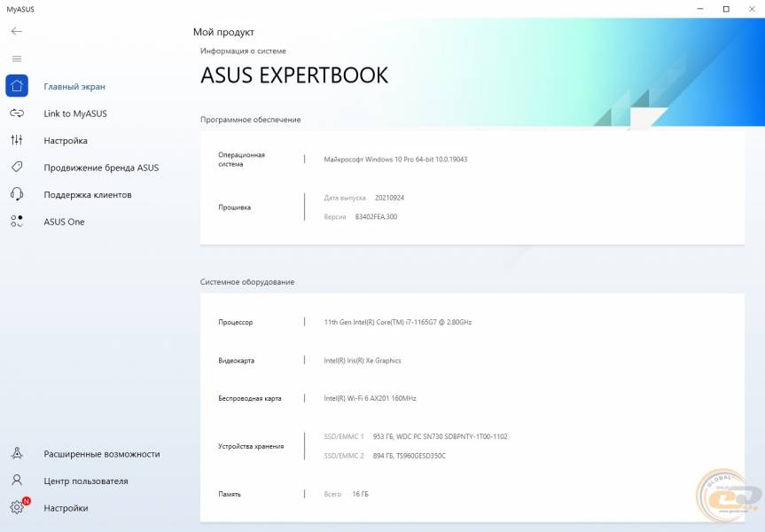The image size is (765, 532).
Task: Click the Мой продукт page title
Action: 223,32
